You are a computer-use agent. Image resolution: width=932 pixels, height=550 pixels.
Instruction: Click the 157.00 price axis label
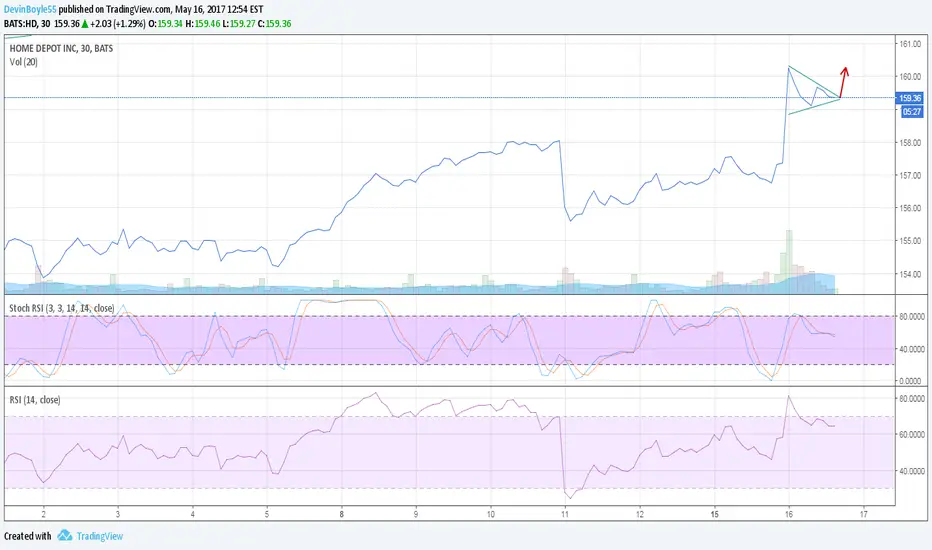pos(910,176)
